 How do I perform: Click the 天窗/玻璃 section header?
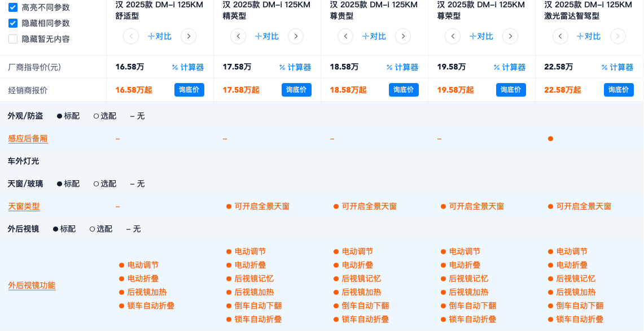[x=25, y=184]
